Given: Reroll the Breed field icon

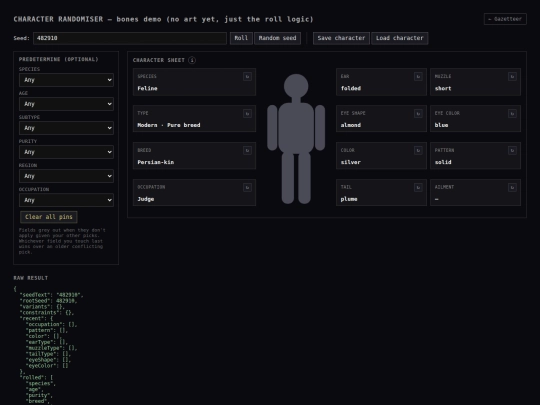Looking at the screenshot, I should [x=247, y=150].
